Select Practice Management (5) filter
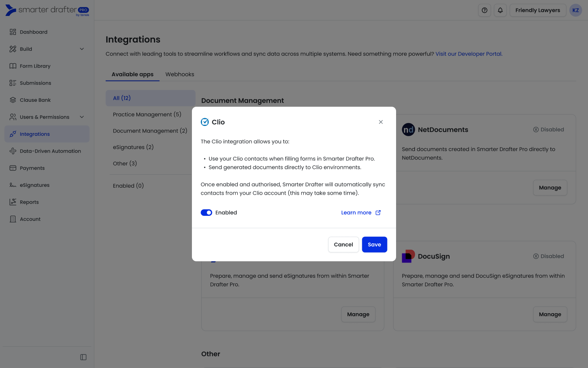 tap(147, 114)
